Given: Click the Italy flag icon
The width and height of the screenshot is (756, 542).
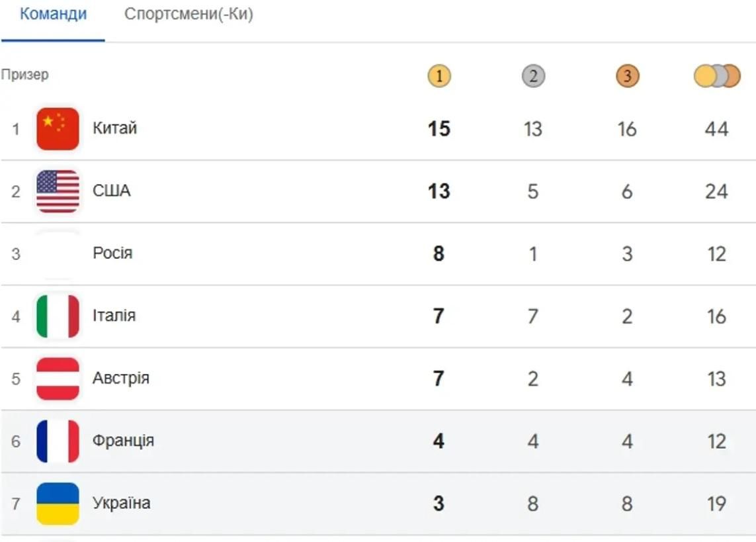Looking at the screenshot, I should pyautogui.click(x=58, y=316).
